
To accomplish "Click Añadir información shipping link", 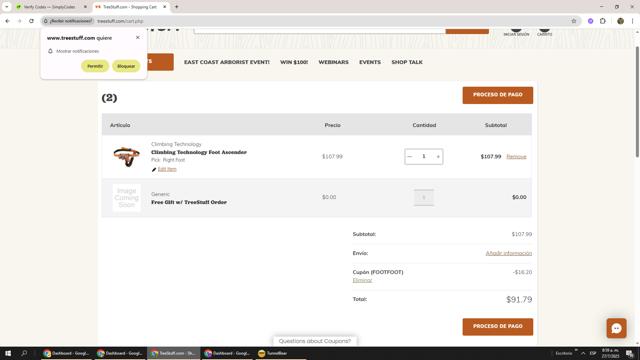I will point(509,253).
